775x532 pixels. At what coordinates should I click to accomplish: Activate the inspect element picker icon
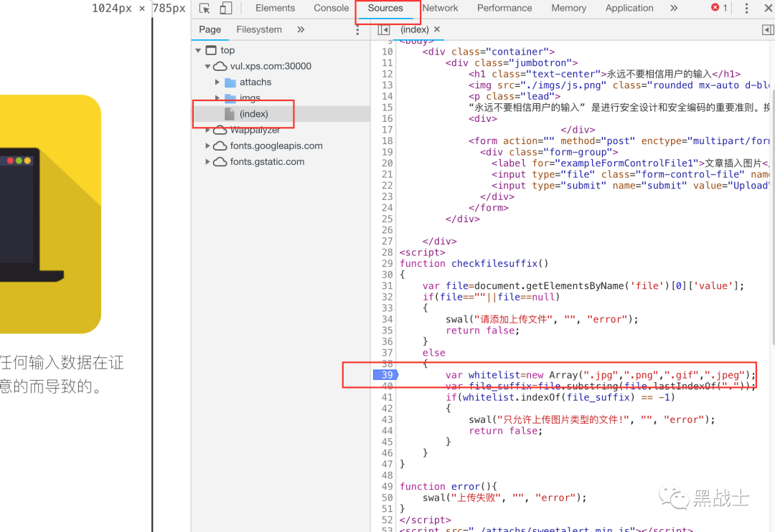(x=205, y=9)
